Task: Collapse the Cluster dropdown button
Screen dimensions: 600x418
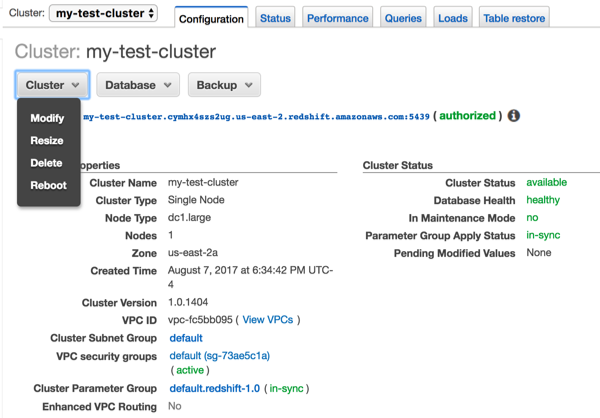Action: click(x=52, y=85)
